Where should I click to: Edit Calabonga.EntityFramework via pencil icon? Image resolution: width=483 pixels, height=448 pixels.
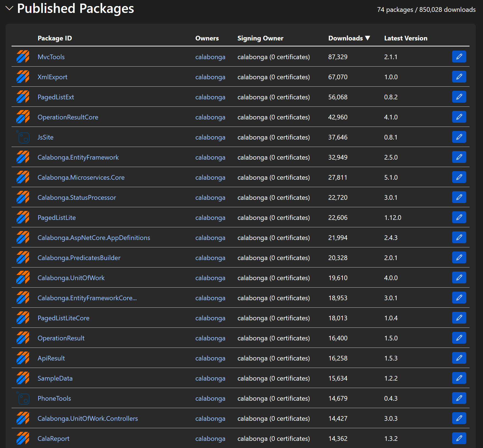pyautogui.click(x=459, y=157)
